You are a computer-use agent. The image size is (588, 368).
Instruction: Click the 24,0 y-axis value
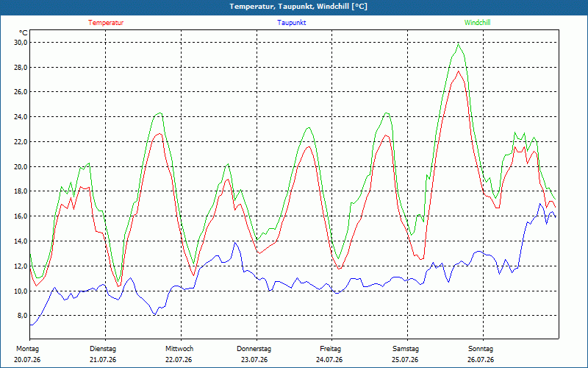pyautogui.click(x=21, y=117)
